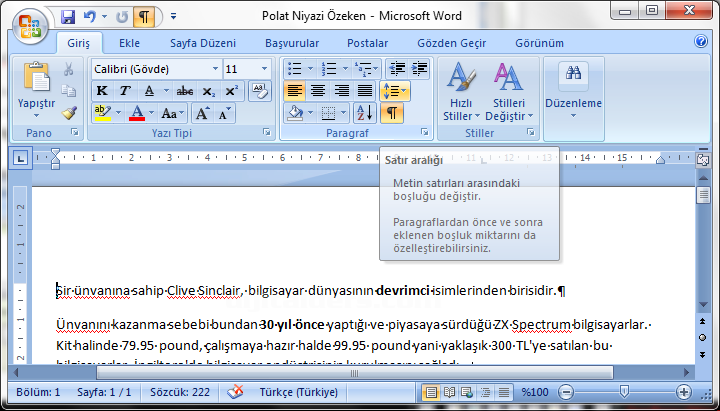This screenshot has width=720, height=411.
Task: Switch to the Gözden Geçir tab
Action: (x=451, y=43)
